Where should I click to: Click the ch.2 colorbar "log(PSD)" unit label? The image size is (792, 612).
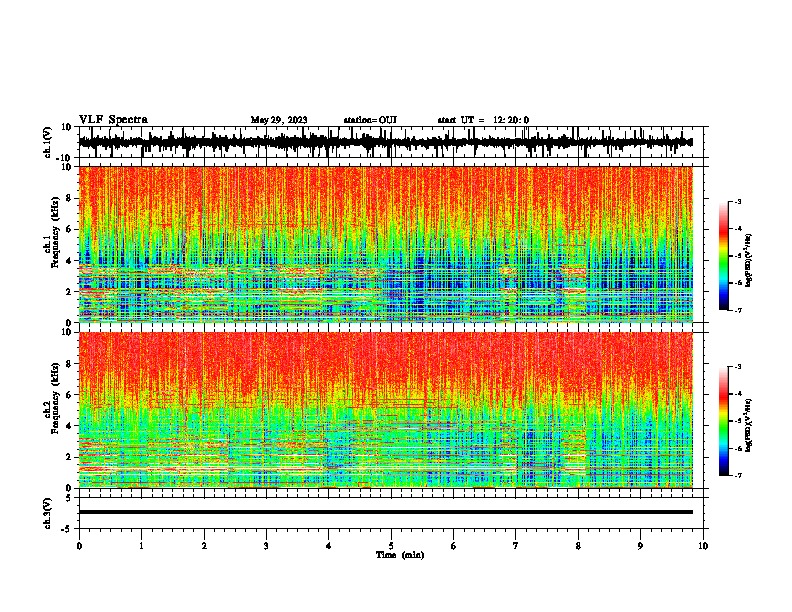(x=749, y=425)
